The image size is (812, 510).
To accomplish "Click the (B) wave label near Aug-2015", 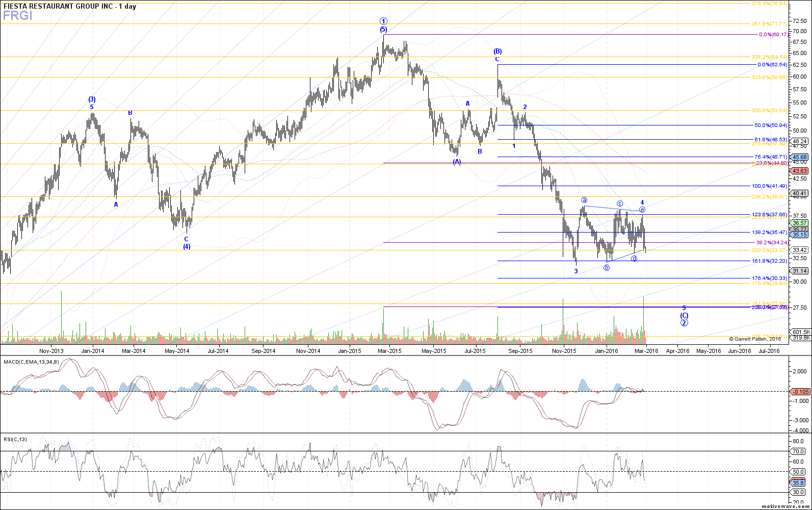I will (x=497, y=52).
